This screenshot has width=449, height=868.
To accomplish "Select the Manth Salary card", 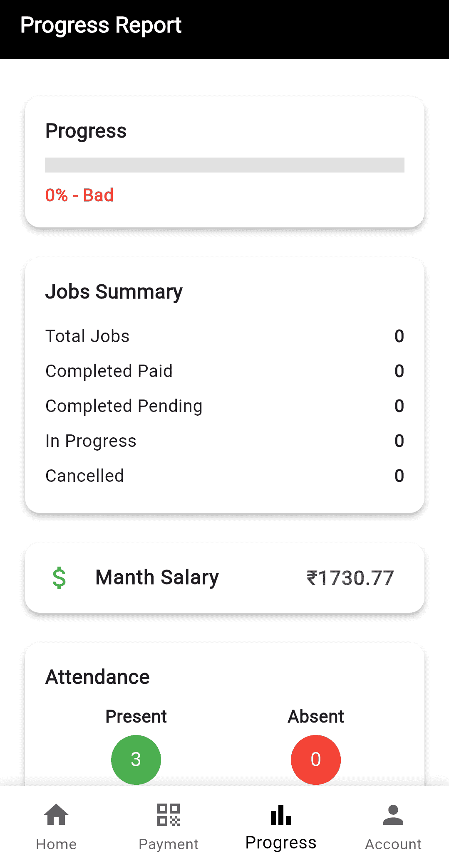I will click(x=225, y=578).
